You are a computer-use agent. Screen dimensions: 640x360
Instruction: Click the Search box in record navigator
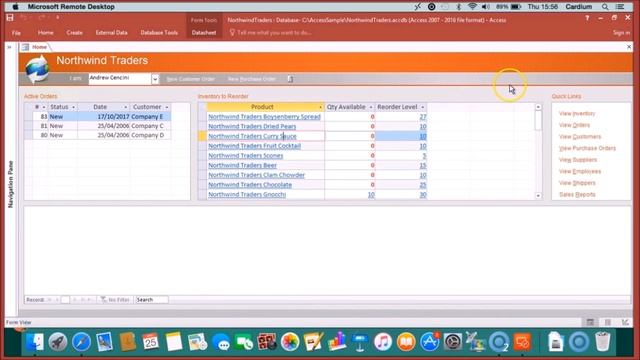tap(151, 300)
